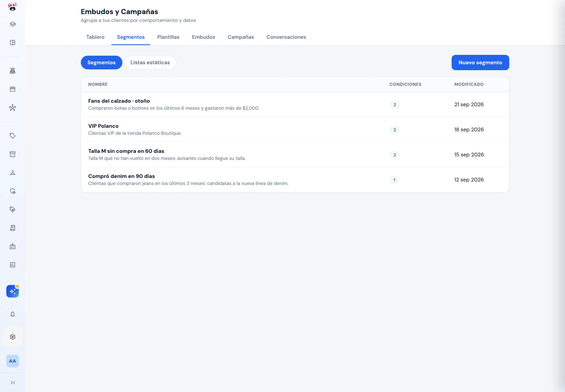The width and height of the screenshot is (565, 392).
Task: Open Compró denim en 90 días segment
Action: click(295, 180)
